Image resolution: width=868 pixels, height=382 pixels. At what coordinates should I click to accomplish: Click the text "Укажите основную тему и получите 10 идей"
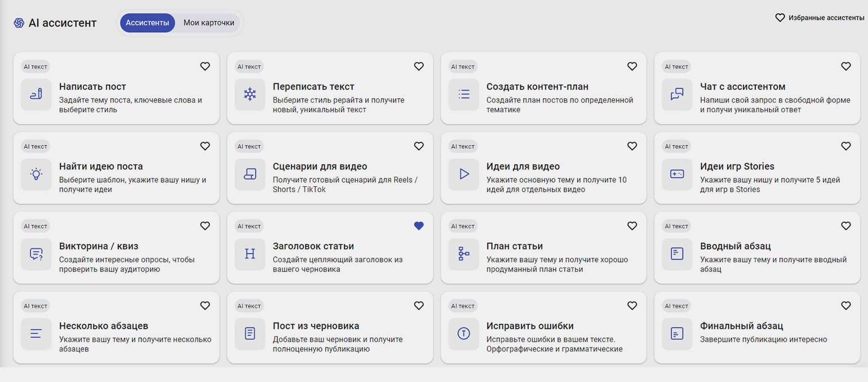coord(556,185)
